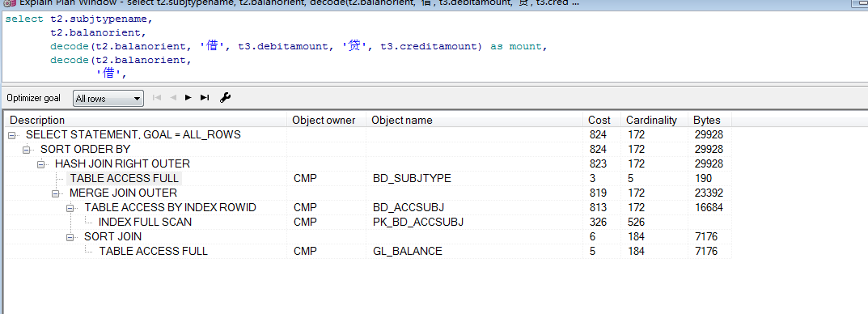Click bytes value 16684

709,208
